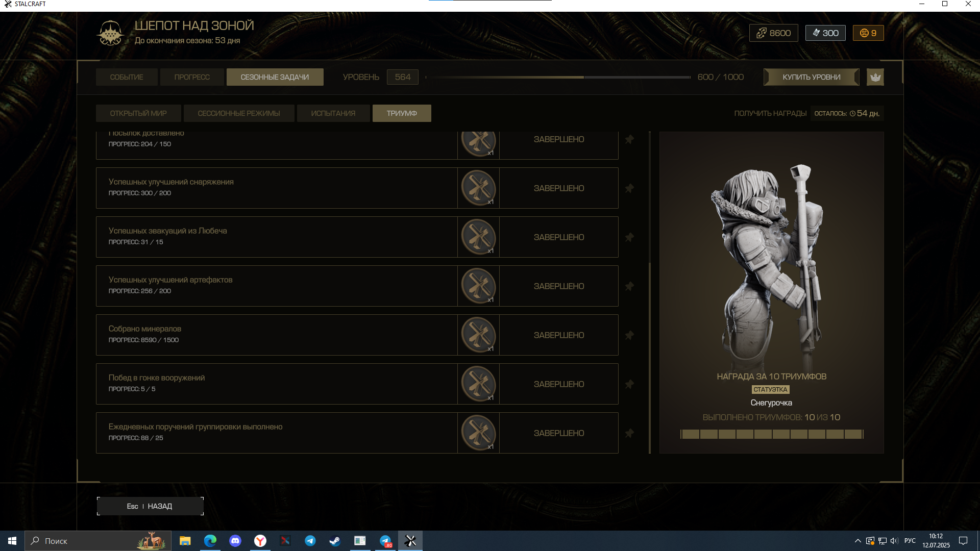Click reward token for 'Успешных улучшений снаряжения'

pos(479,188)
